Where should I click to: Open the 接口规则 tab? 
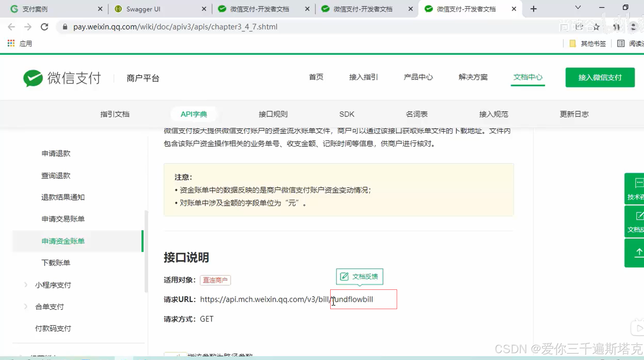[273, 114]
